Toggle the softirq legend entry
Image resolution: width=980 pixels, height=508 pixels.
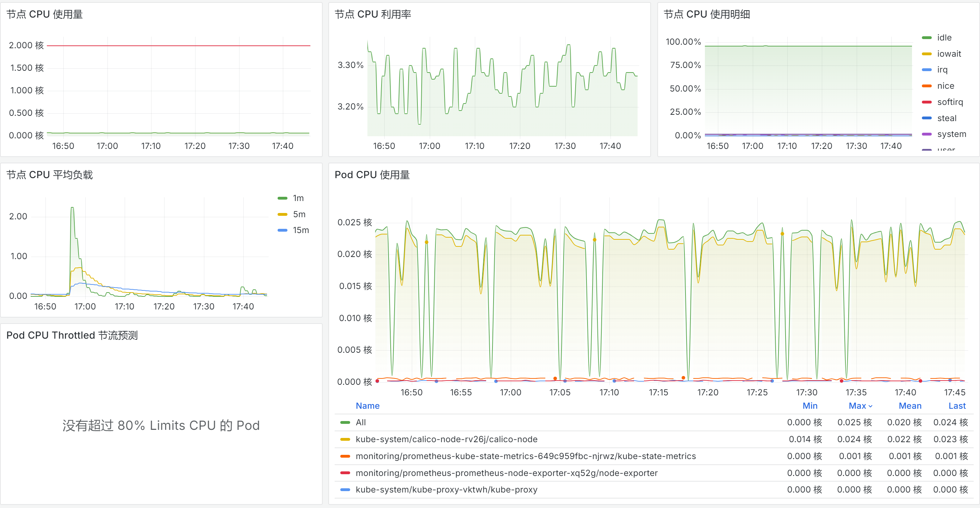(x=950, y=102)
